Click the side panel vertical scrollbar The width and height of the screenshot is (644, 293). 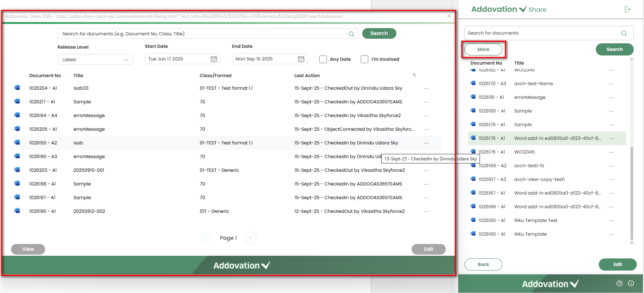click(632, 190)
